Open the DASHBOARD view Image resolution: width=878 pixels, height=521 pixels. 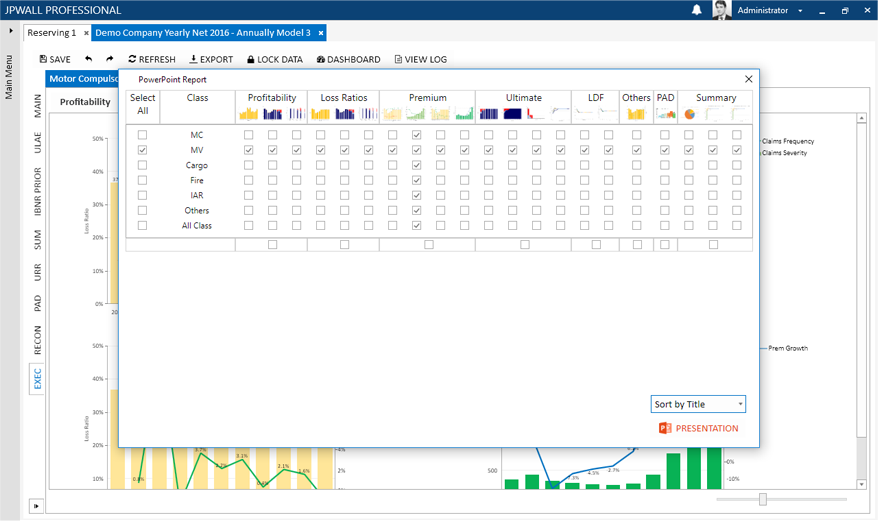[x=348, y=59]
